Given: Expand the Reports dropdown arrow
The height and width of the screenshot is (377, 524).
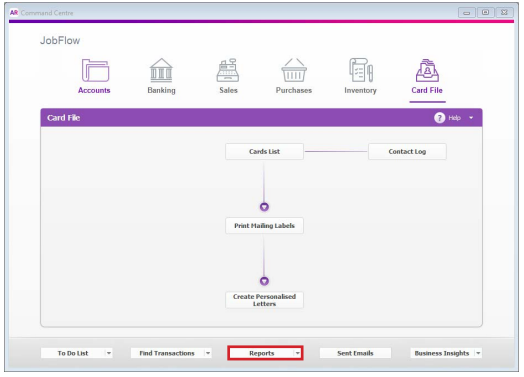Looking at the screenshot, I should 297,353.
